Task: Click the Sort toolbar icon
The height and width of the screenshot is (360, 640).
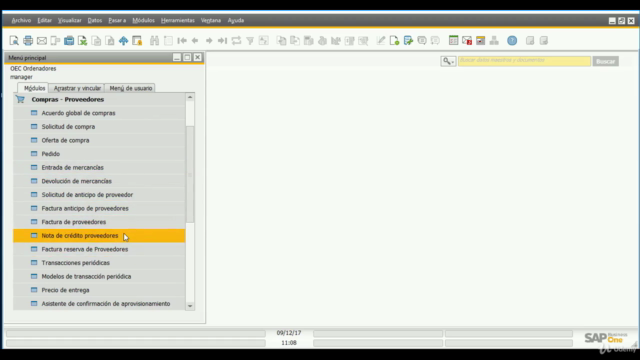Action: pyautogui.click(x=264, y=40)
